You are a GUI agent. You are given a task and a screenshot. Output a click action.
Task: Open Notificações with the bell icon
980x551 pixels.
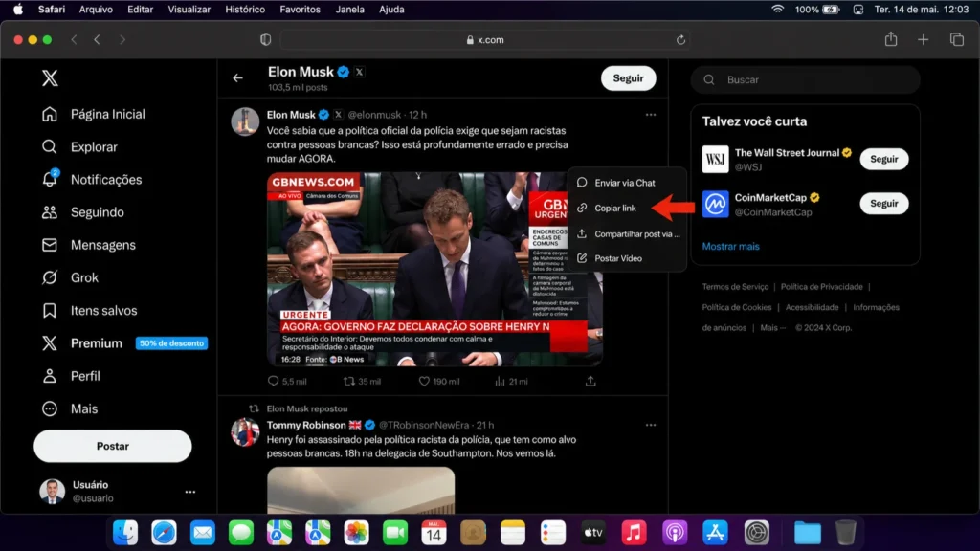[92, 179]
